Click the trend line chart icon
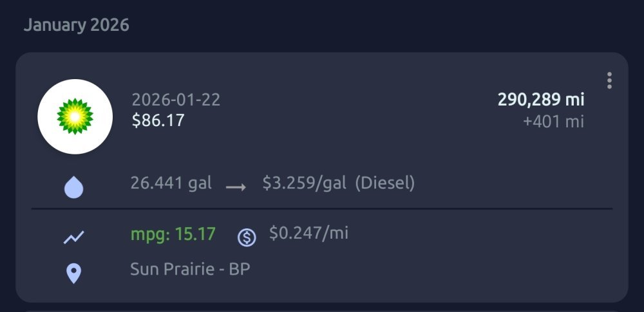This screenshot has height=312, width=644. click(74, 237)
